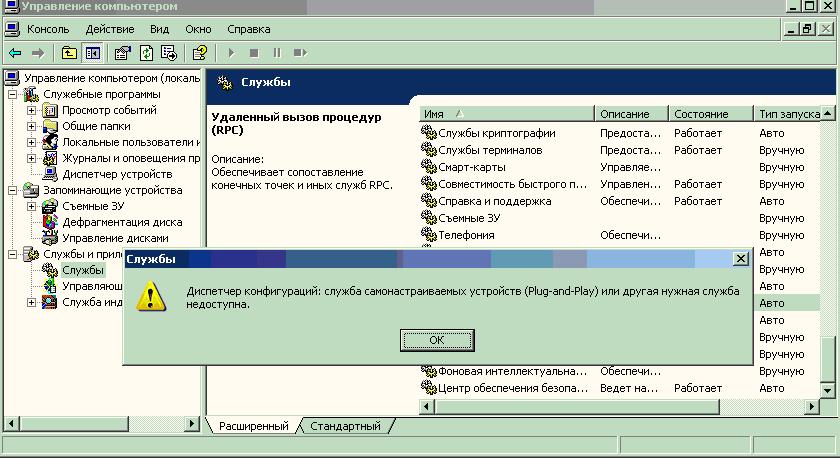Sort services by Состояние column header
The width and height of the screenshot is (840, 458).
click(x=711, y=114)
